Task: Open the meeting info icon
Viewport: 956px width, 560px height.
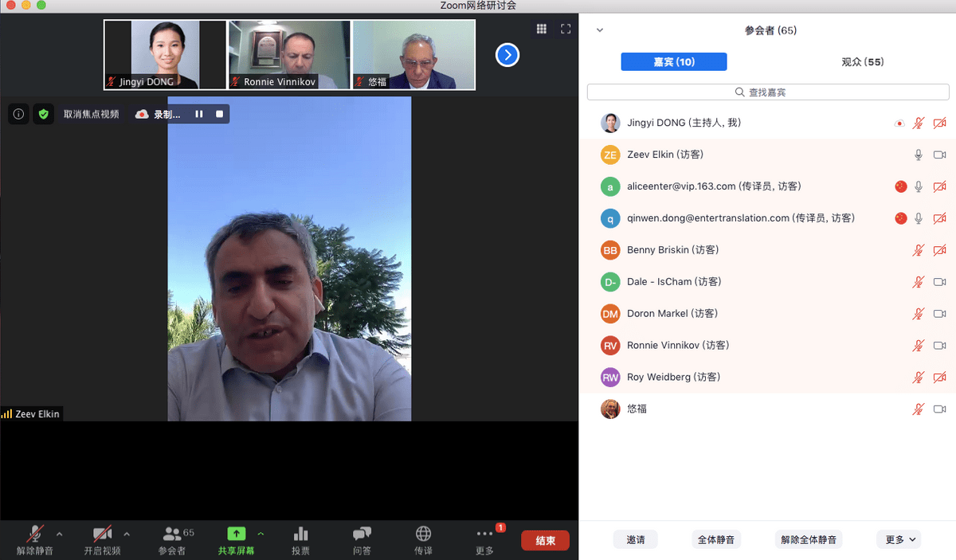Action: click(x=19, y=114)
